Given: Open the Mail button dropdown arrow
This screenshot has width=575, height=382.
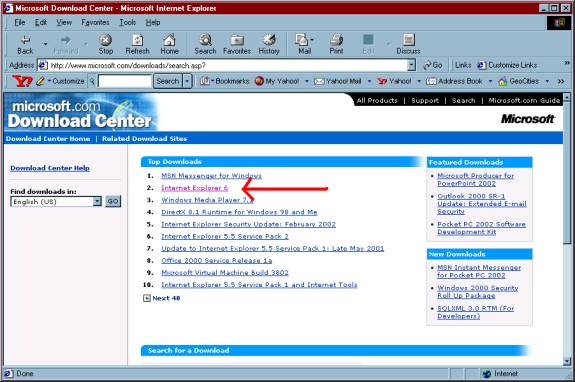Looking at the screenshot, I should coord(312,39).
